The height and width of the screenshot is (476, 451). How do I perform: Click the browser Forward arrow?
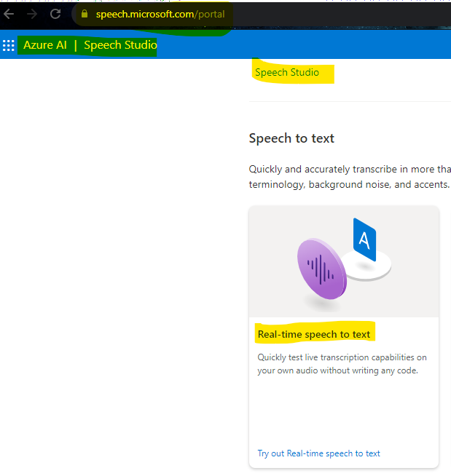(32, 14)
